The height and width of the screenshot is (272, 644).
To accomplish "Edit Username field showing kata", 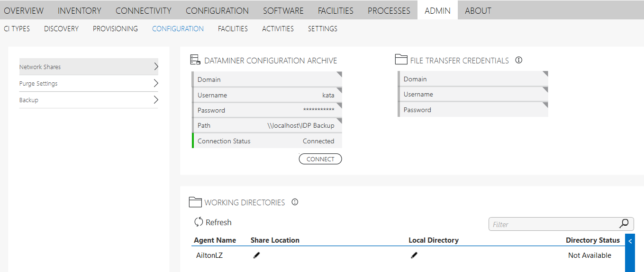I will coord(267,95).
